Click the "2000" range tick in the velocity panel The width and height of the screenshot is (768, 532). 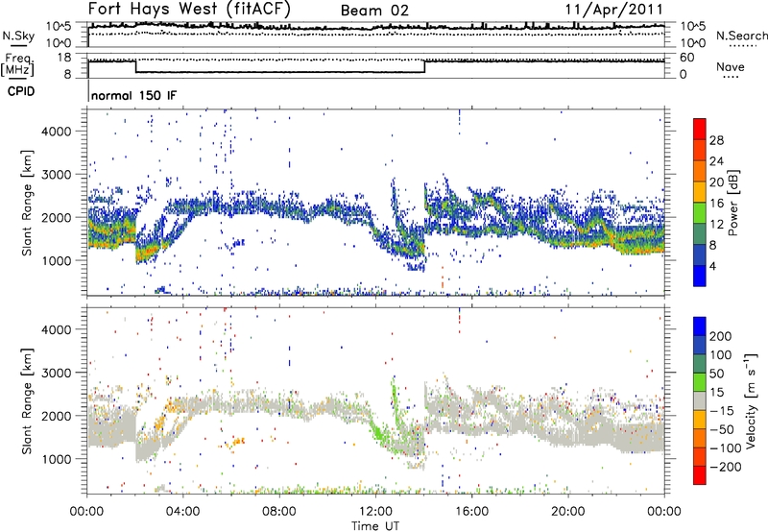[x=56, y=416]
